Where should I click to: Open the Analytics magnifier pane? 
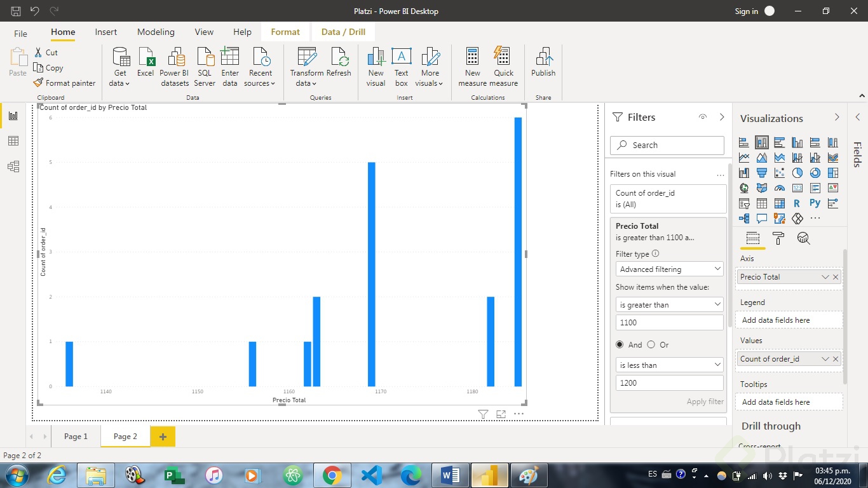[x=804, y=238]
